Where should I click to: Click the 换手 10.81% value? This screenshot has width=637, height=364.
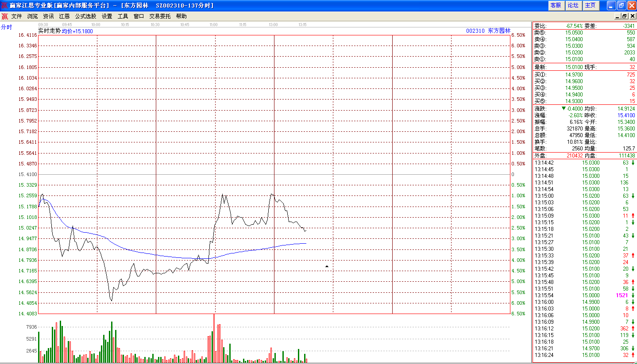coord(576,142)
